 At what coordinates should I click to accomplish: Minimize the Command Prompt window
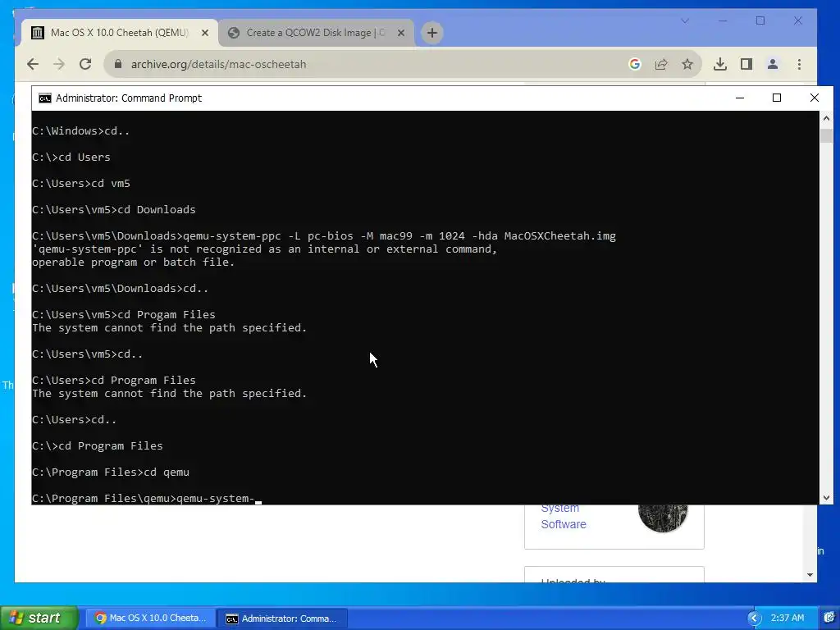coord(740,98)
